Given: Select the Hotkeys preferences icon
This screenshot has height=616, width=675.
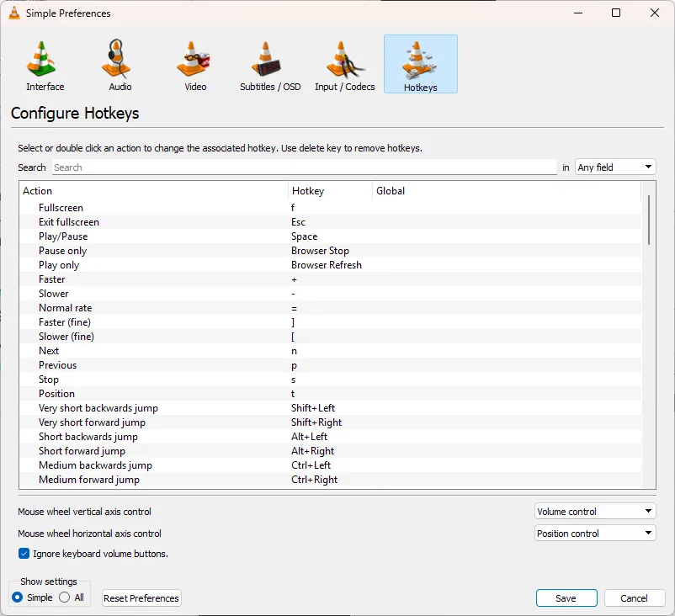Looking at the screenshot, I should tap(420, 64).
